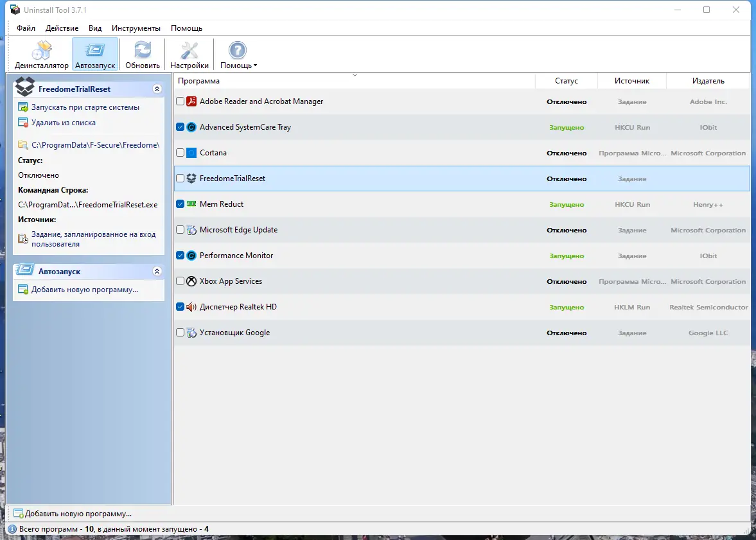Collapse the FreedomeTrialReset details panel

tap(157, 89)
